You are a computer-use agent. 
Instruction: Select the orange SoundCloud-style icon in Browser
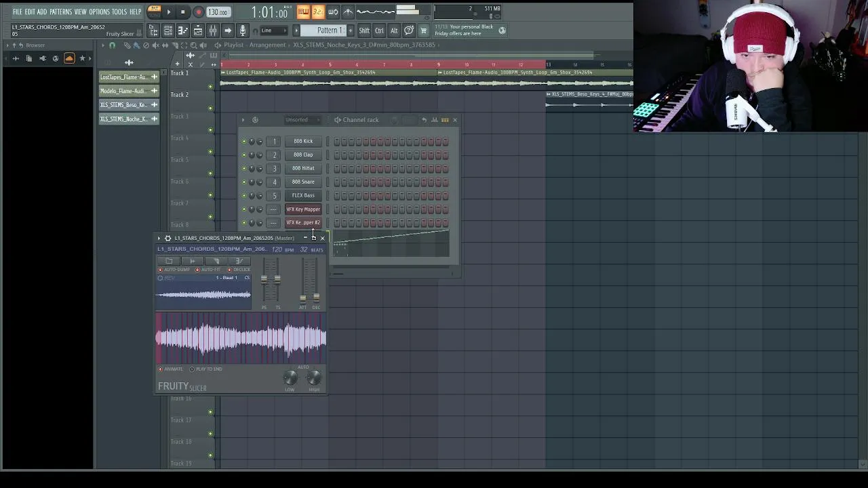coord(69,59)
